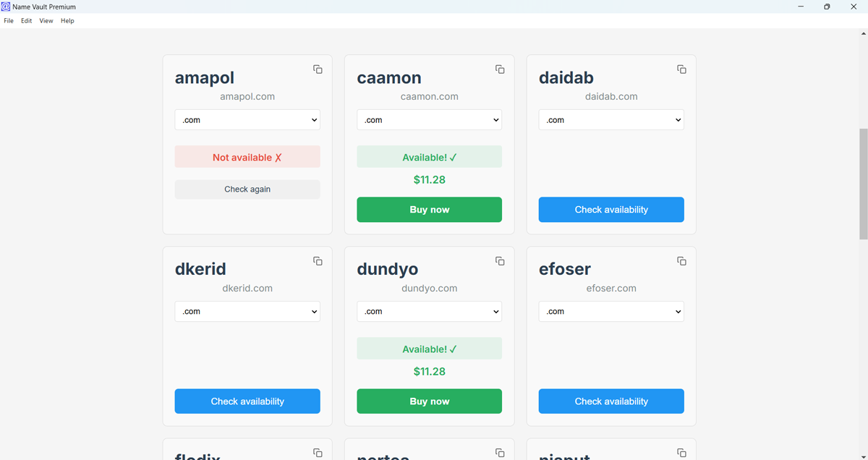Screen dimensions: 868x460
Task: Check availability of efoser
Action: tap(611, 401)
